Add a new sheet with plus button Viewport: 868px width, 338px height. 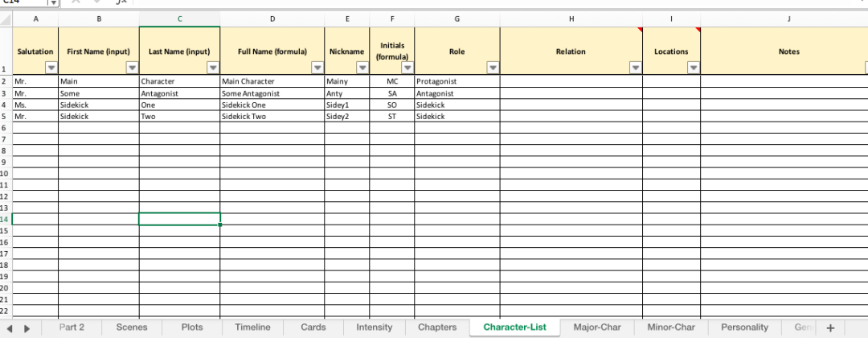tap(829, 328)
